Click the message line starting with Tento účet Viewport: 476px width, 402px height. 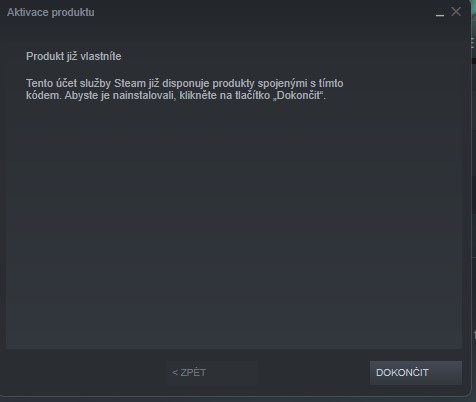185,83
